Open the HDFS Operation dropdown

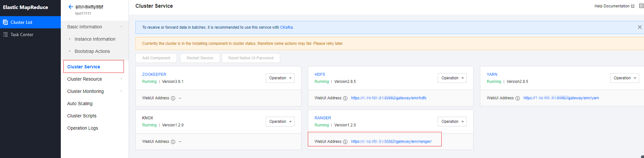tap(452, 78)
